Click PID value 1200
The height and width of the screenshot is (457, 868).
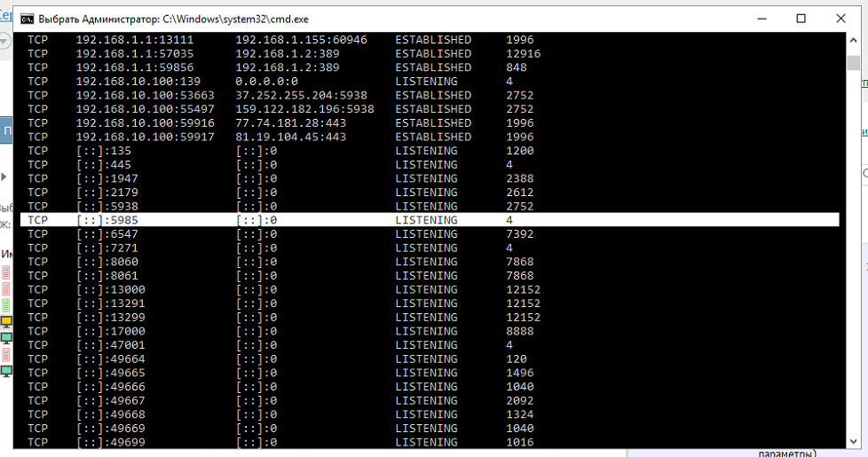520,151
